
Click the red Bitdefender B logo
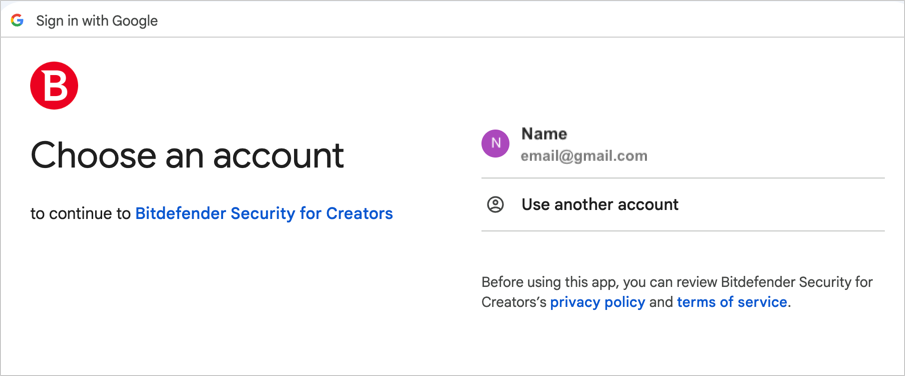(54, 85)
